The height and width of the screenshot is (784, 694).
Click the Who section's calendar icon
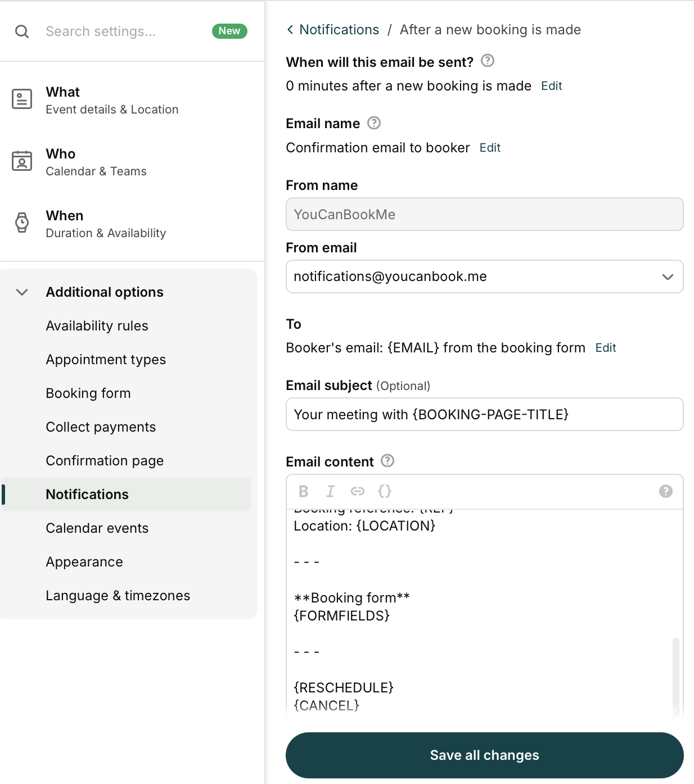[x=22, y=161]
